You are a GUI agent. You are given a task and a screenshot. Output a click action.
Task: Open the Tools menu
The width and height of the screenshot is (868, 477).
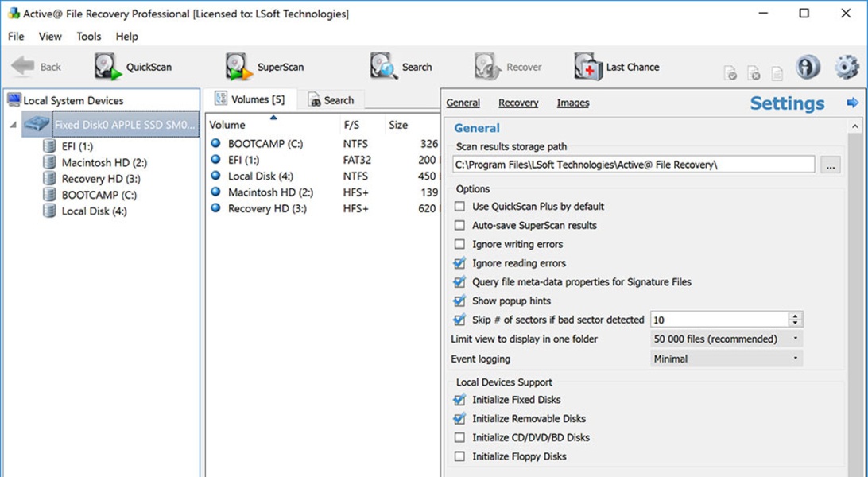(x=88, y=37)
